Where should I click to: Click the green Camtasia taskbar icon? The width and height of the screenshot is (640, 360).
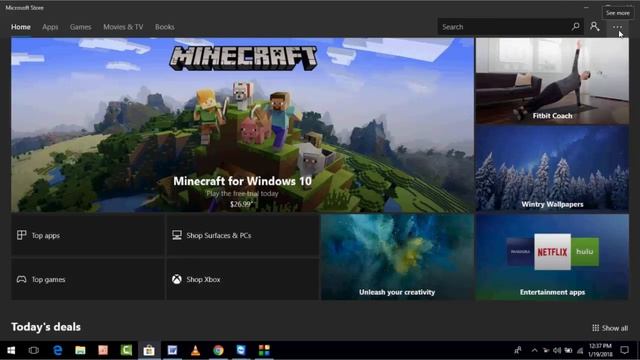tap(126, 350)
